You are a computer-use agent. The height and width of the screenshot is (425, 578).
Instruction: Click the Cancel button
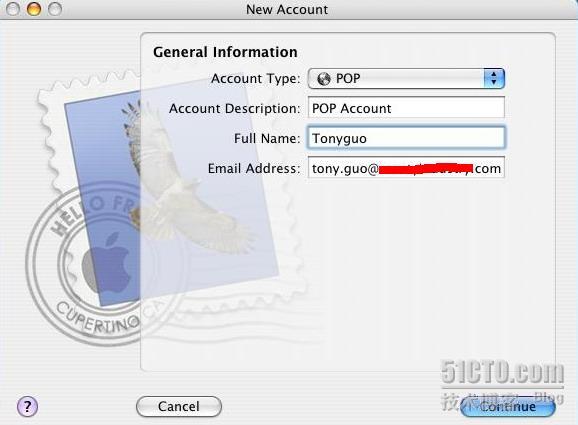179,407
